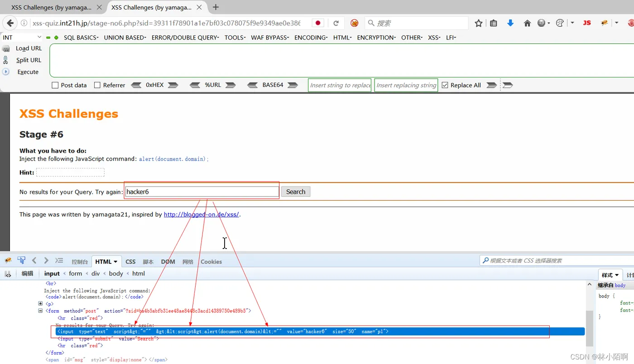Click the Japan flag icon in address bar
Viewport: 634px width, 364px height.
pos(318,23)
